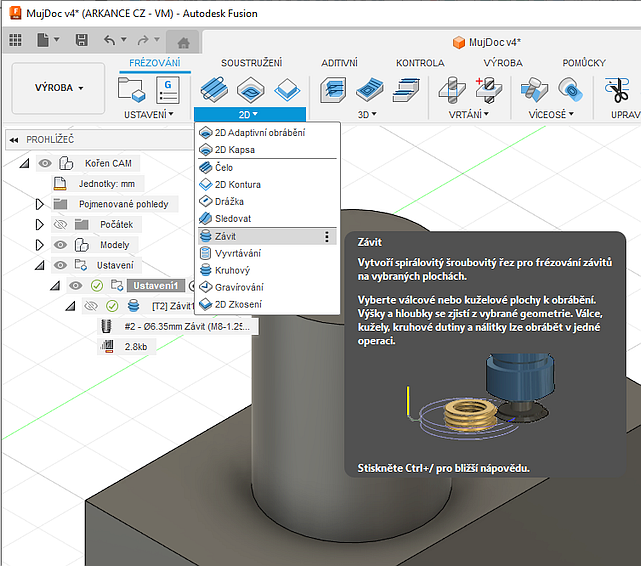Toggle visibility of Kořen CAM
Image resolution: width=641 pixels, height=566 pixels.
tap(45, 163)
